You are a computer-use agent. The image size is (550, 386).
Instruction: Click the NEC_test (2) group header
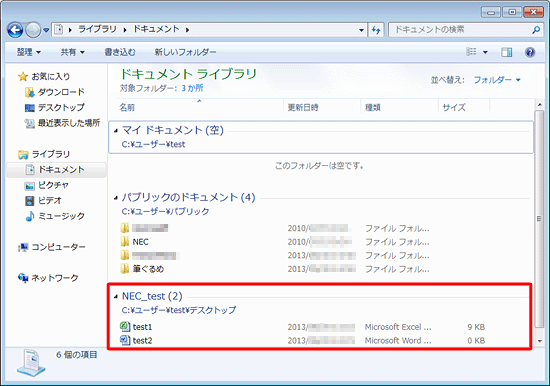click(152, 296)
